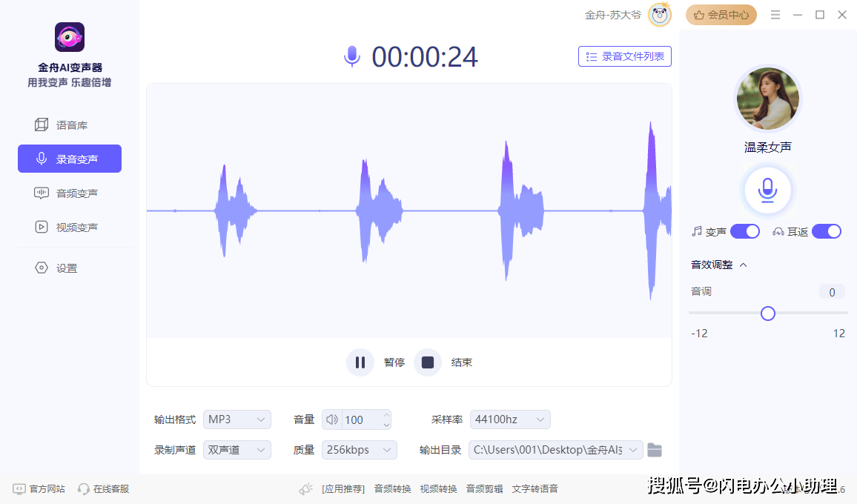Click the 金舟AI变声器 app logo
Screen dimensions: 857x504
click(x=70, y=37)
